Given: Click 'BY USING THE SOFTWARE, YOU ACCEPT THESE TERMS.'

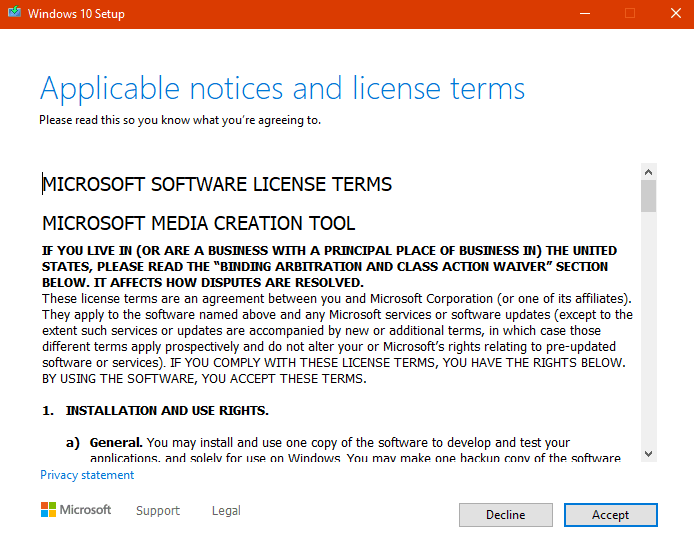Looking at the screenshot, I should 204,379.
